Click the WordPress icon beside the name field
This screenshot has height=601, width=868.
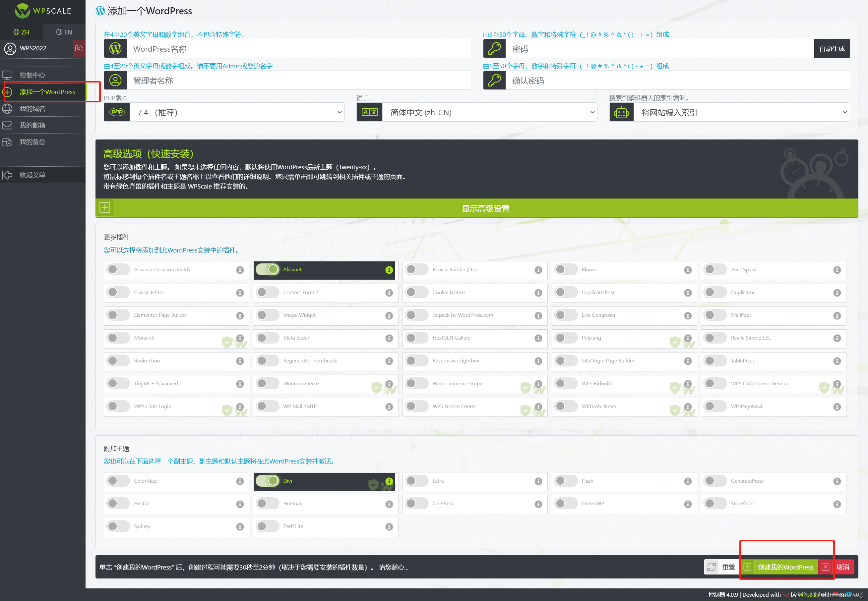click(x=115, y=49)
